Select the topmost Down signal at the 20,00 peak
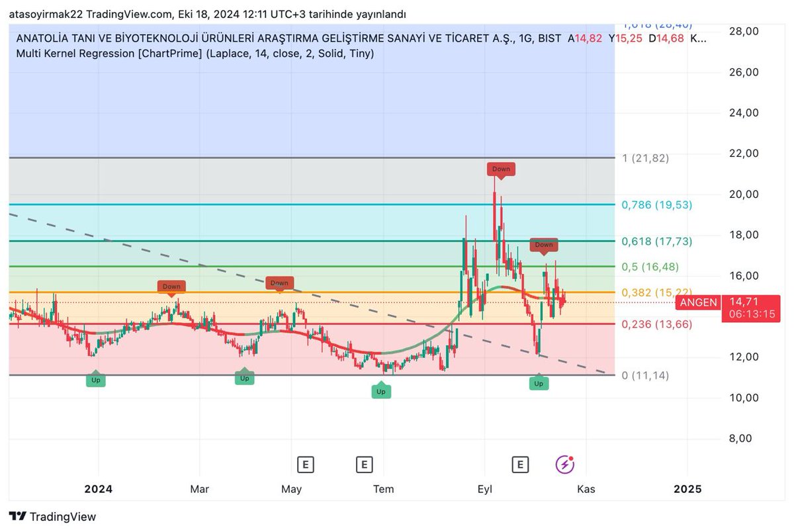The image size is (794, 532). tap(501, 169)
